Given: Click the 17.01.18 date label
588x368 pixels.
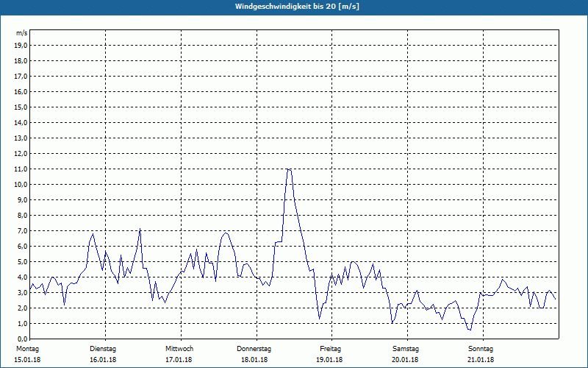Looking at the screenshot, I should pos(179,360).
